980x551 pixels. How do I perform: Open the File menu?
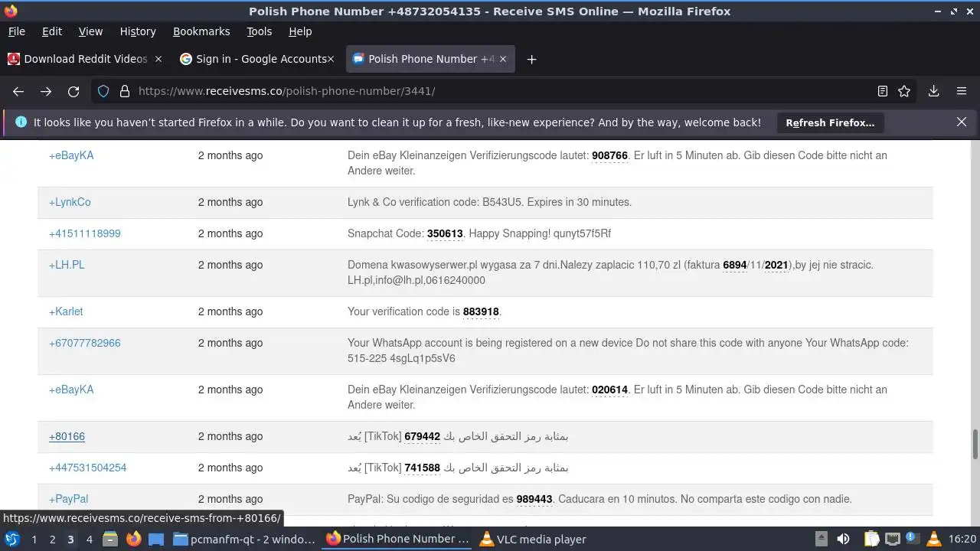[16, 31]
